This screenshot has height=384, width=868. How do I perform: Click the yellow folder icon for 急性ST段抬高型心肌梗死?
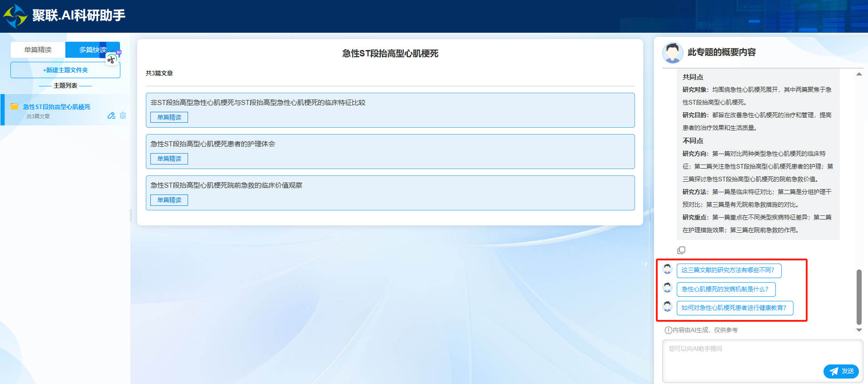[15, 107]
